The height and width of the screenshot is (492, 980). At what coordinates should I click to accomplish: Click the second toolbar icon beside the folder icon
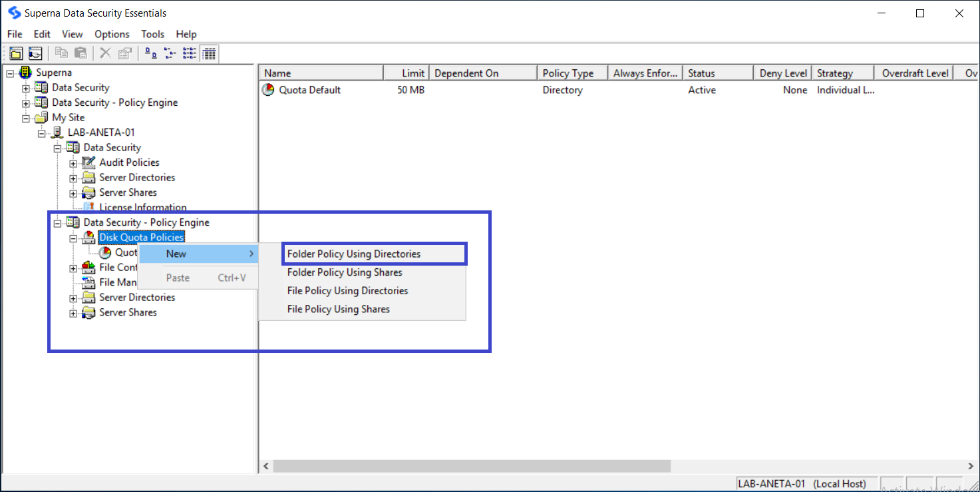tap(35, 53)
